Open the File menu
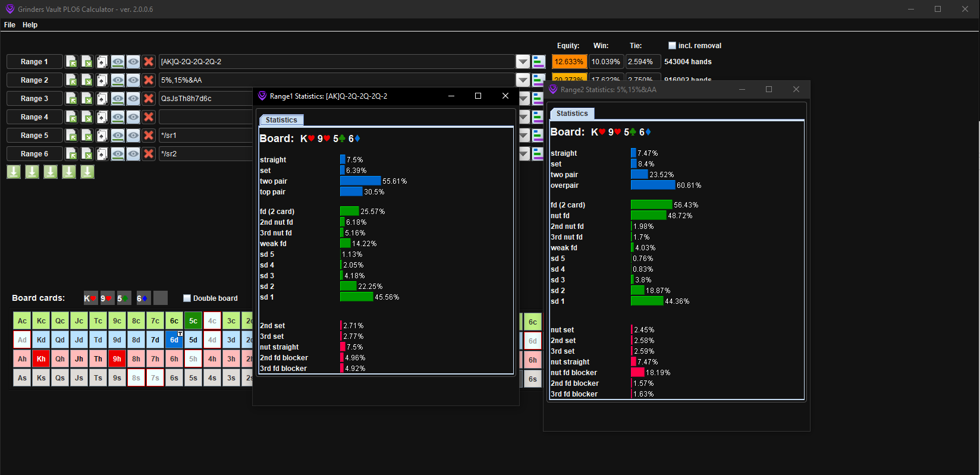The width and height of the screenshot is (980, 475). pyautogui.click(x=10, y=25)
